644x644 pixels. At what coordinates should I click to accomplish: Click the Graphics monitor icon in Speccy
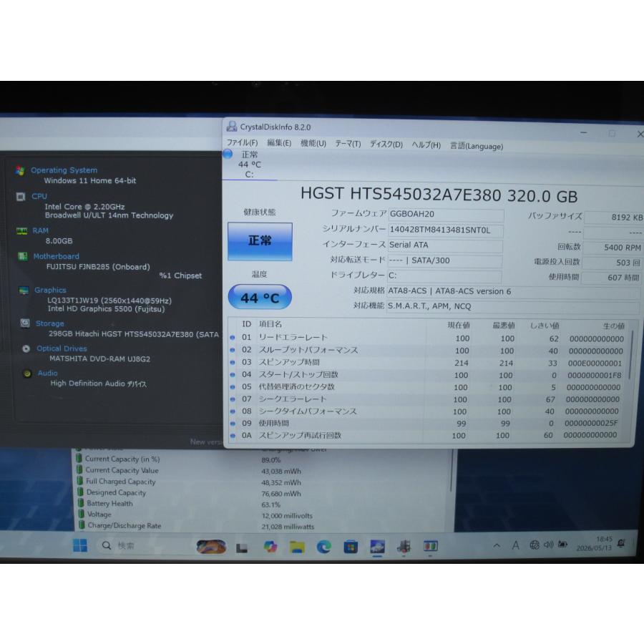[x=24, y=291]
